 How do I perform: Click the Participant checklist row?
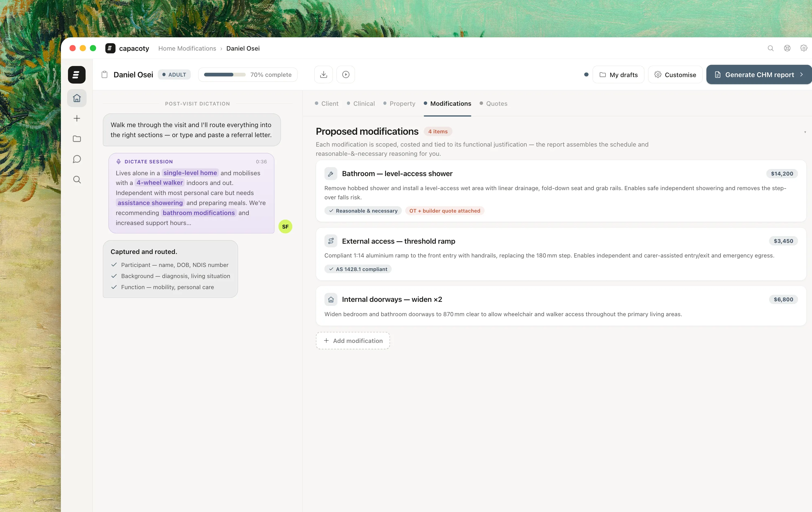click(x=170, y=265)
